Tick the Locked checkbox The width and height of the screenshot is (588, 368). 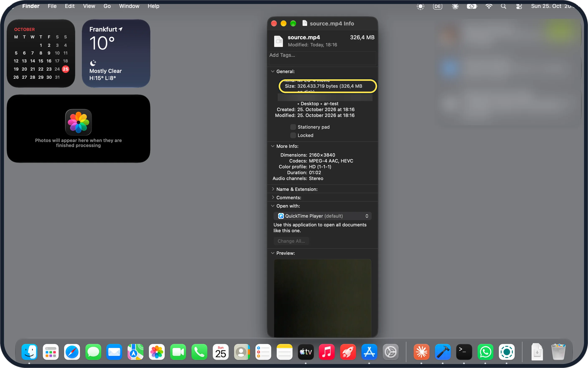coord(293,135)
